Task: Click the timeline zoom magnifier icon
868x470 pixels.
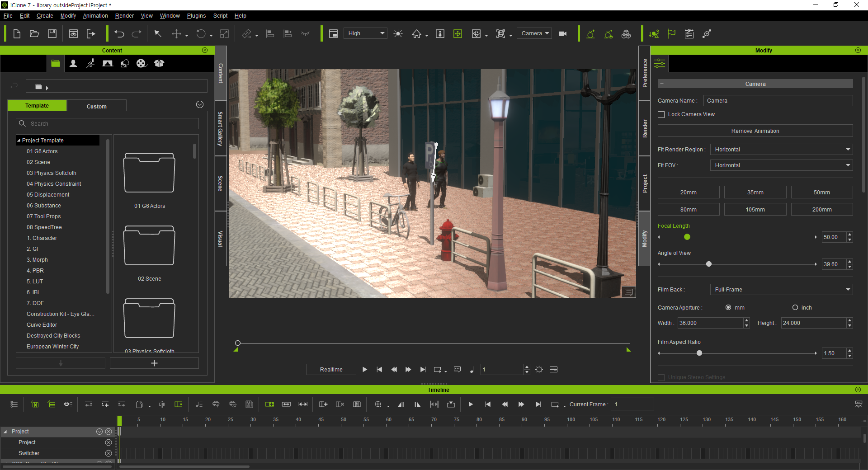Action: [378, 404]
